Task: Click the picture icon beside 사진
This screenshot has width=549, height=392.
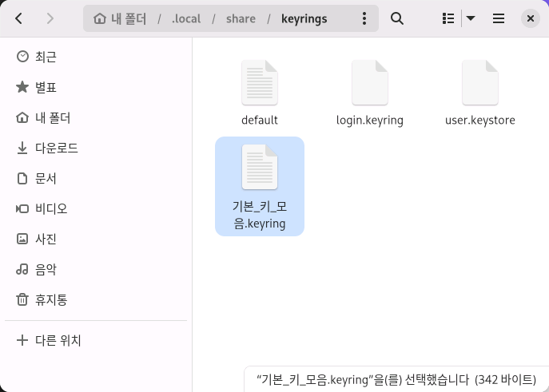Action: (22, 239)
